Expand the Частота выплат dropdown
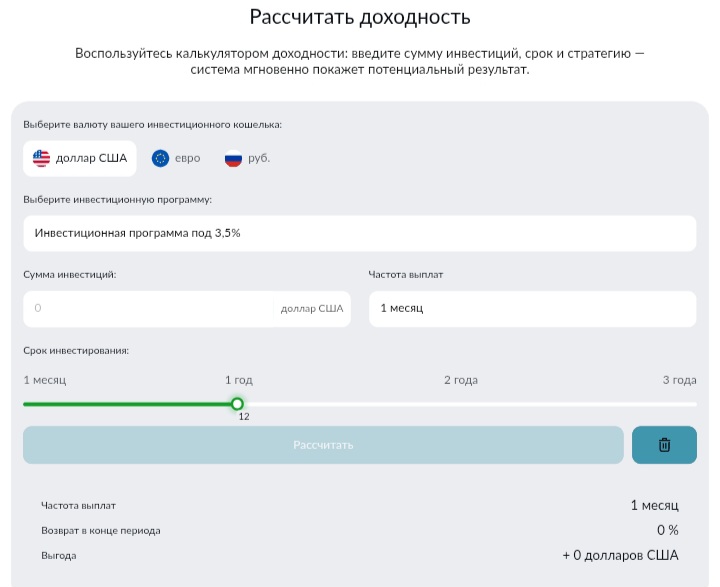The image size is (720, 587). (x=532, y=309)
